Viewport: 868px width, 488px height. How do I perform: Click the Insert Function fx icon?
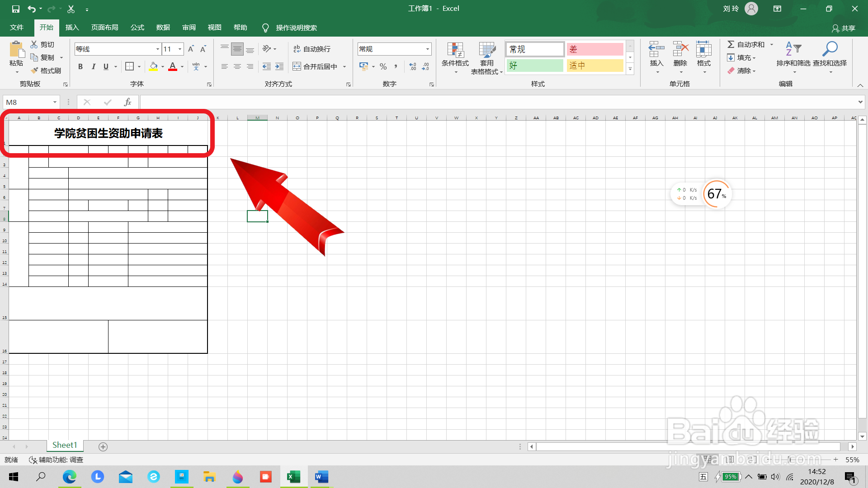128,102
